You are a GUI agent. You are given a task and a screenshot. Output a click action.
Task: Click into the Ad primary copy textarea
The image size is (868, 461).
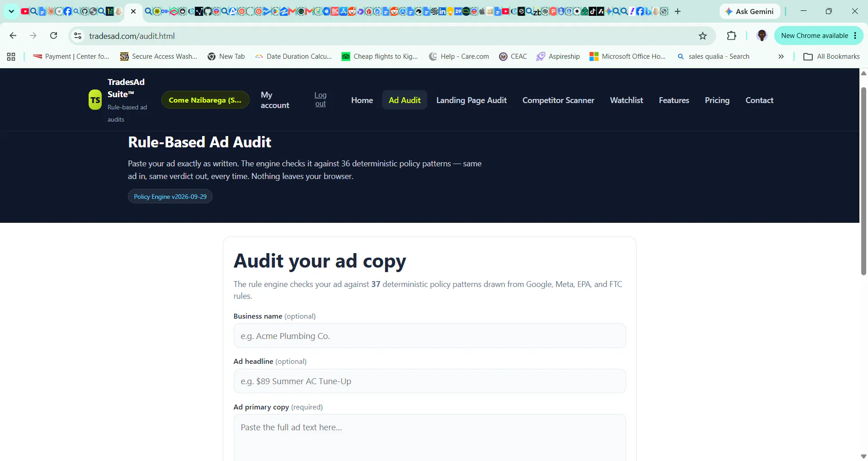429,437
